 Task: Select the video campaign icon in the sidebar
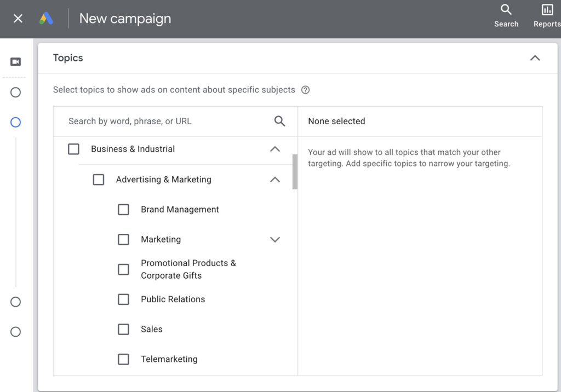click(x=15, y=61)
